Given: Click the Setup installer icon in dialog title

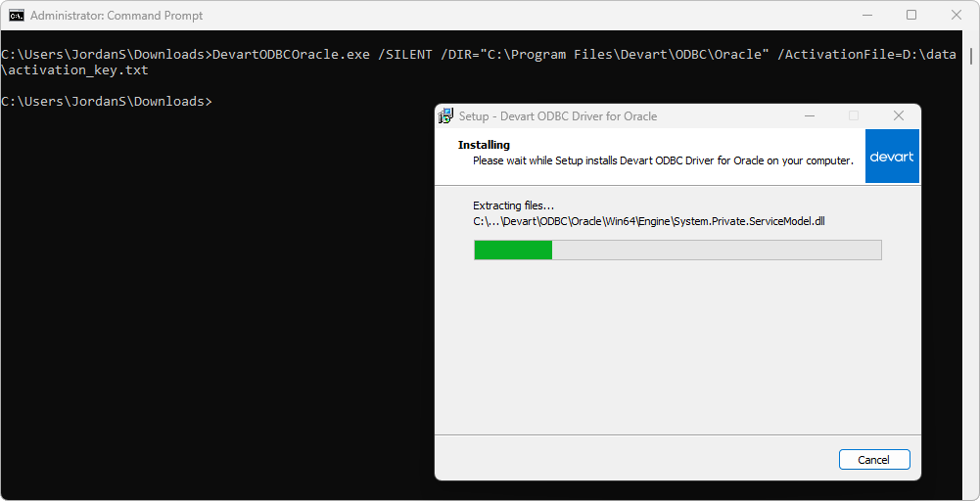Looking at the screenshot, I should tap(446, 115).
